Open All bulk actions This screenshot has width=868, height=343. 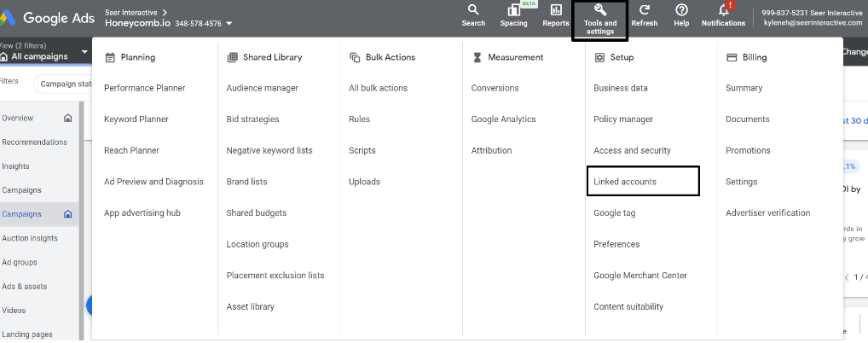378,88
